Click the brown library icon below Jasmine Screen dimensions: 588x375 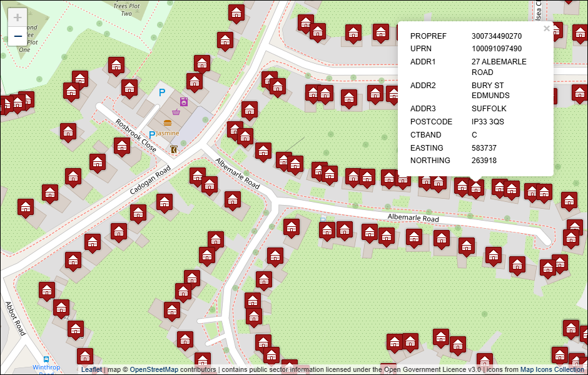[x=173, y=149]
